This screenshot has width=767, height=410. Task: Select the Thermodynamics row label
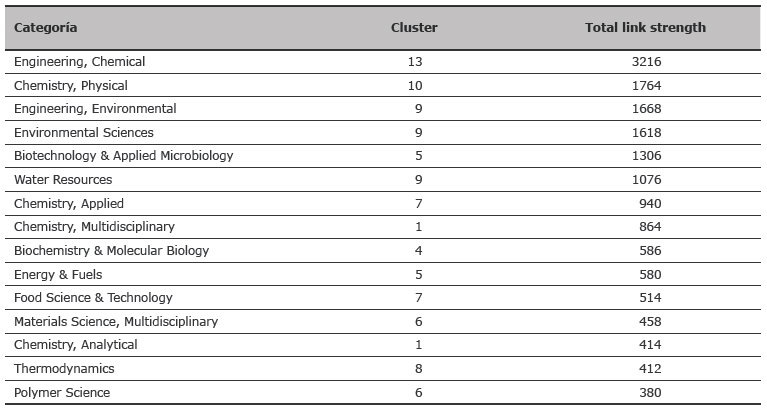click(x=64, y=368)
